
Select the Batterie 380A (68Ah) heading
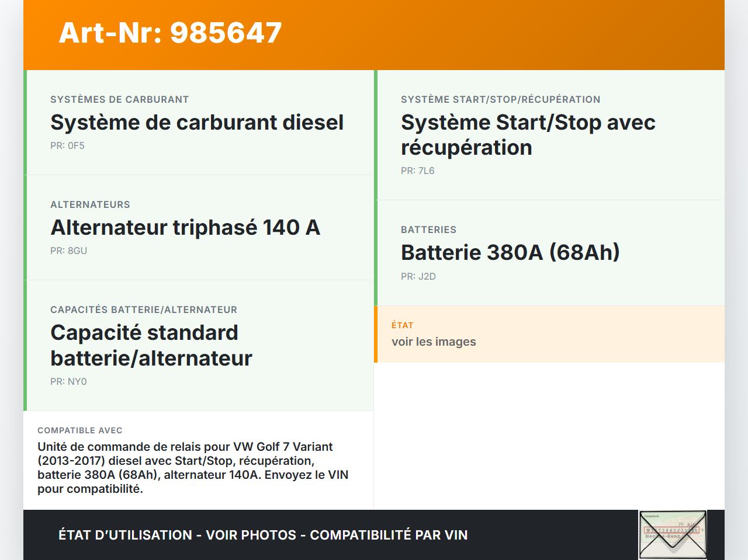click(510, 253)
